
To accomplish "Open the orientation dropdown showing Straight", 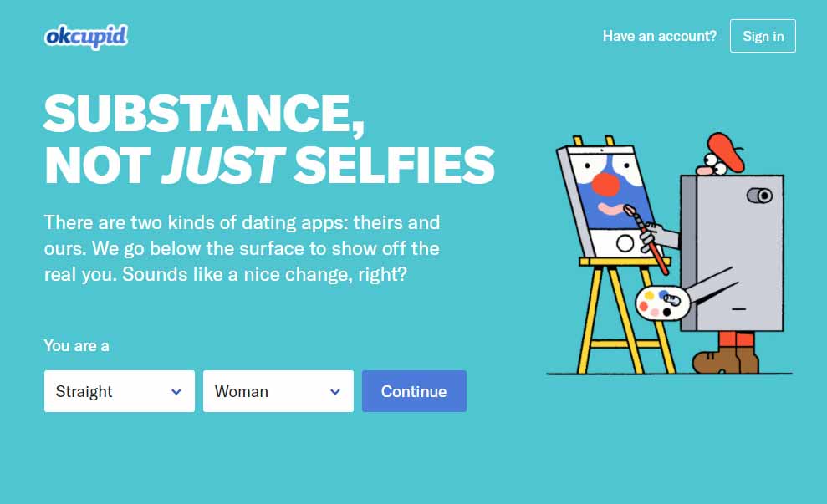I will 119,390.
